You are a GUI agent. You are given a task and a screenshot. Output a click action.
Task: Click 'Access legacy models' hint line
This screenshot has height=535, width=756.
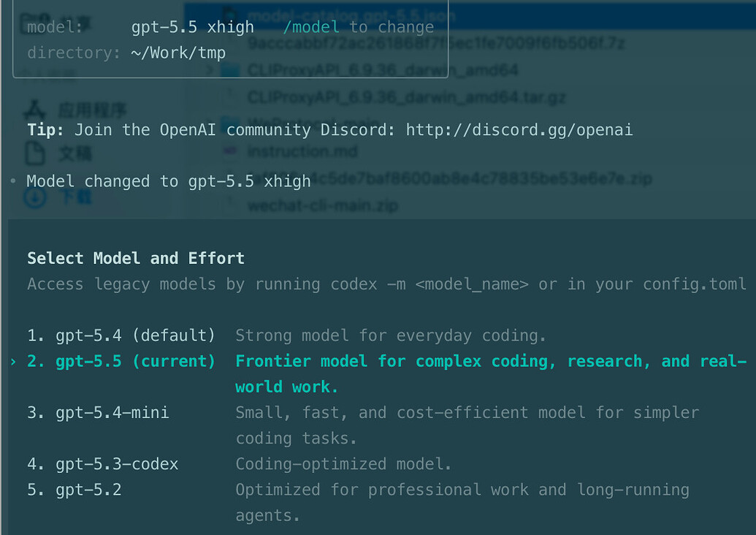(386, 284)
